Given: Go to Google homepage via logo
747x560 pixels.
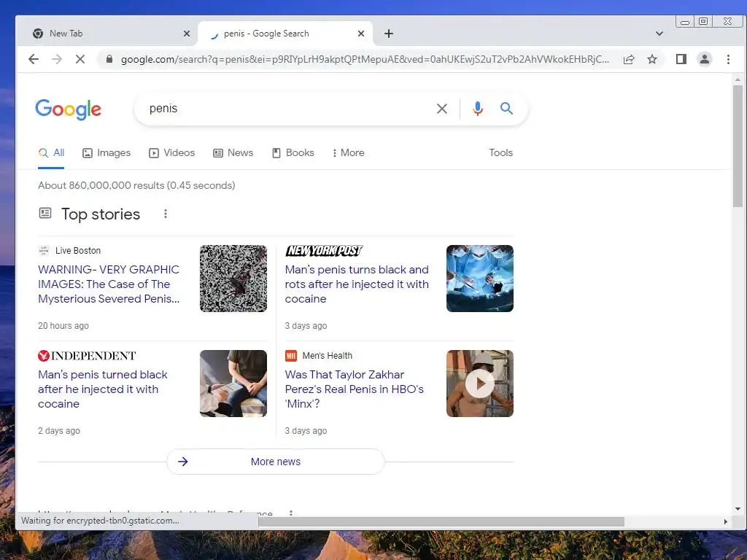Looking at the screenshot, I should [x=68, y=109].
